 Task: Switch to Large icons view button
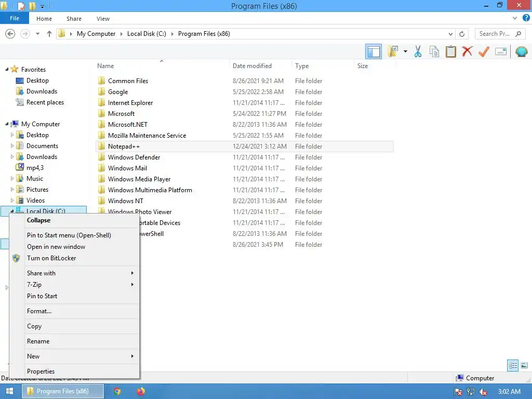(524, 365)
